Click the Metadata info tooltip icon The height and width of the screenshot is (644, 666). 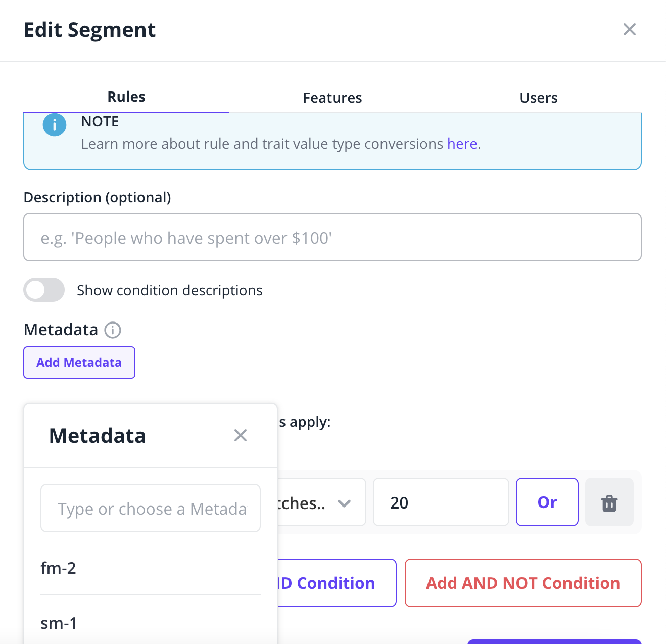click(x=113, y=330)
